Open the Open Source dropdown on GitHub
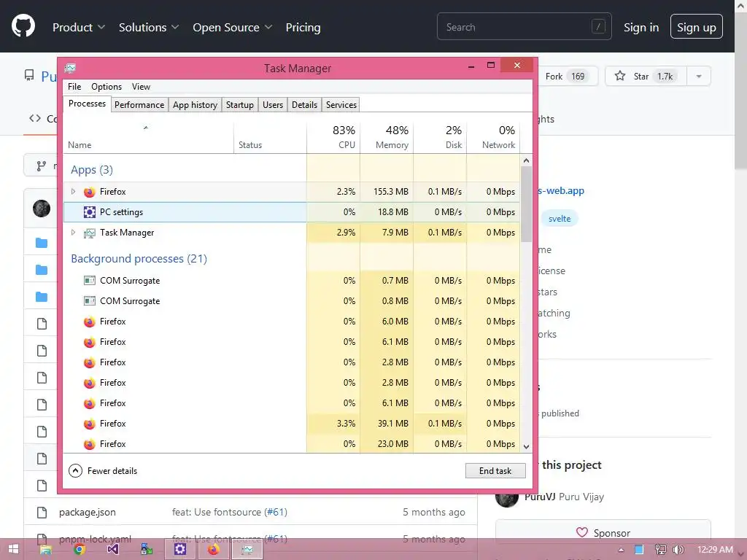The width and height of the screenshot is (747, 560). (x=233, y=27)
